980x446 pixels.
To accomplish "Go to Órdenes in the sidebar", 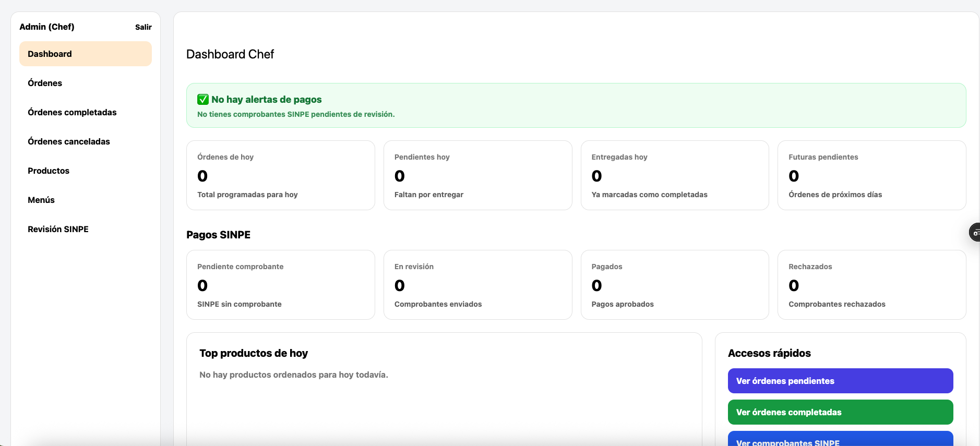I will [45, 83].
